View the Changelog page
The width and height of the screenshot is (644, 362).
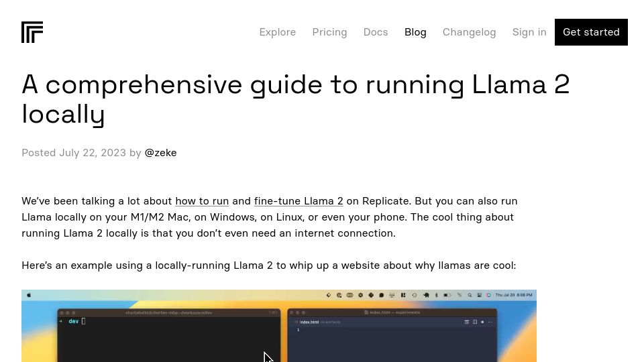(469, 32)
